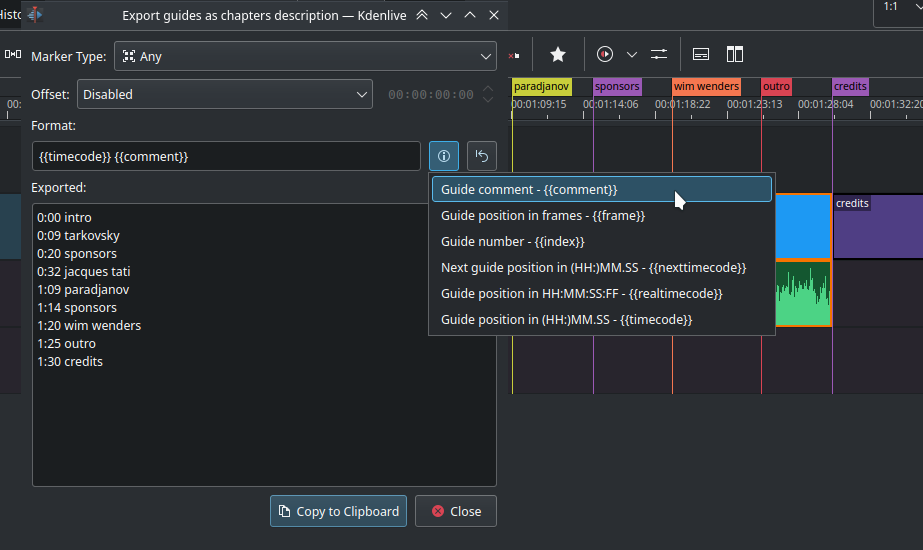Open the preview render options arrow
This screenshot has width=923, height=550.
click(632, 55)
